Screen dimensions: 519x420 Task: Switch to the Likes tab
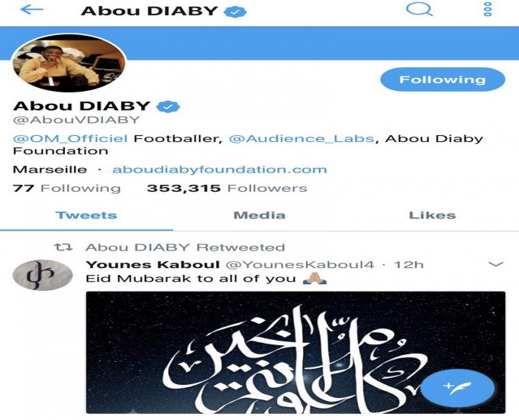(x=432, y=215)
